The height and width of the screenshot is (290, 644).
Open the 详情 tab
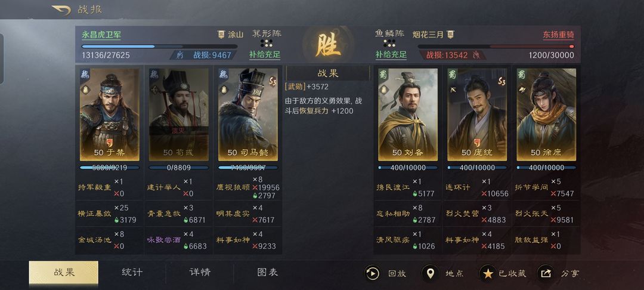tap(200, 272)
